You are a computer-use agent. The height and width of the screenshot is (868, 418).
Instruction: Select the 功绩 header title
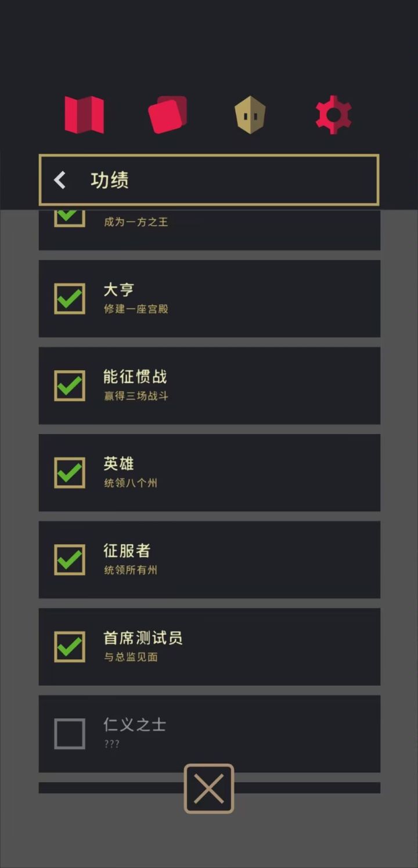pos(110,180)
